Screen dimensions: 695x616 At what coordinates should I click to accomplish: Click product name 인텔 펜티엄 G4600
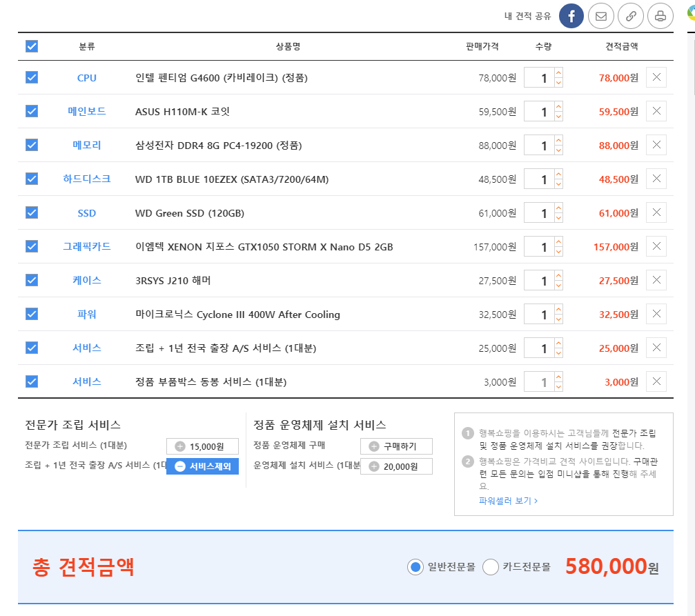tap(221, 78)
